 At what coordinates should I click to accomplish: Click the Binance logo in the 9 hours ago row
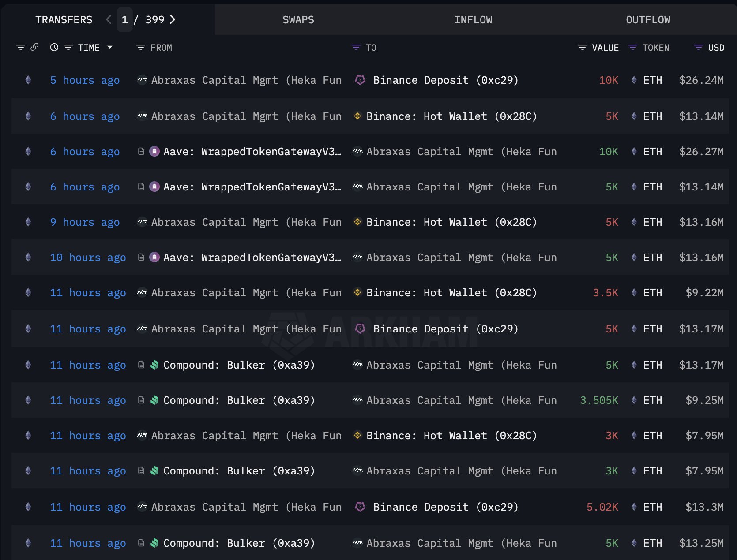[x=357, y=222]
